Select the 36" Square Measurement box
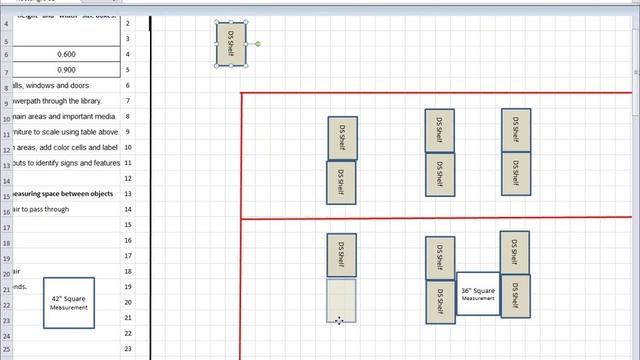The image size is (640, 360). tap(478, 294)
